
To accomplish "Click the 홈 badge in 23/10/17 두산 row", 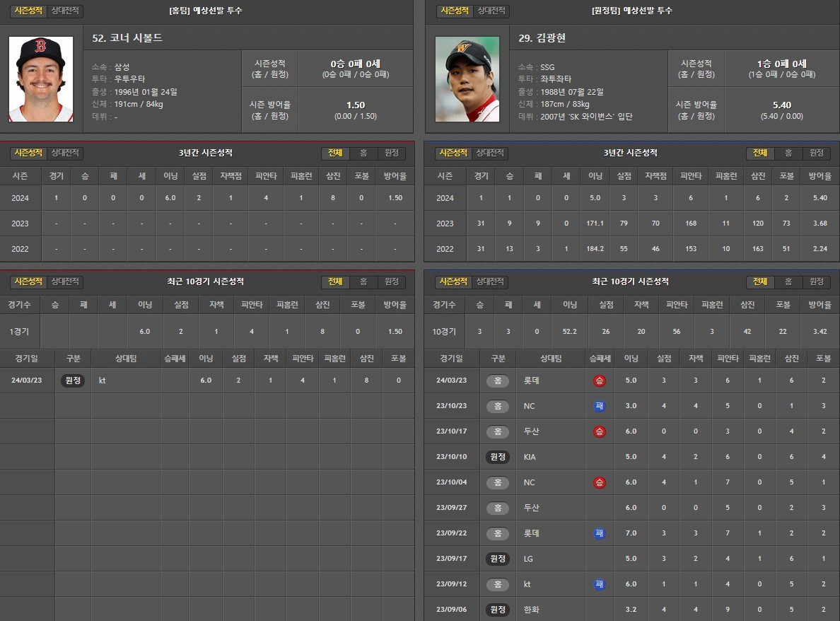I will click(498, 431).
